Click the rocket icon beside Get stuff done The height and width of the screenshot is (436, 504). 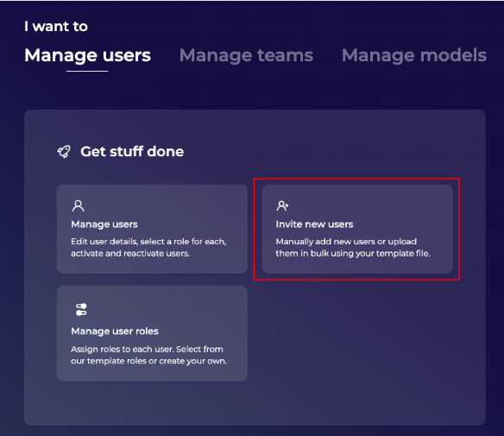pyautogui.click(x=64, y=151)
